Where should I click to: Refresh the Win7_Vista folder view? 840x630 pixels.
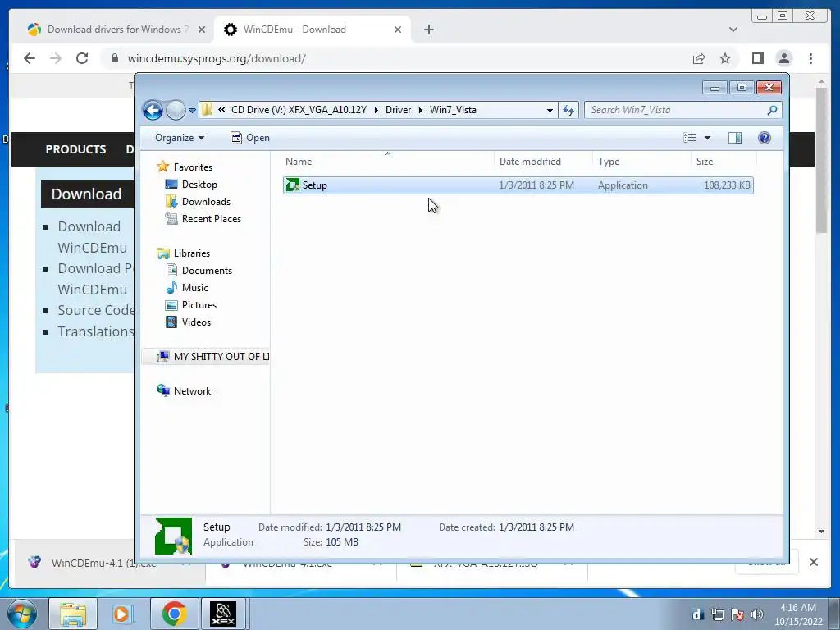click(x=568, y=111)
